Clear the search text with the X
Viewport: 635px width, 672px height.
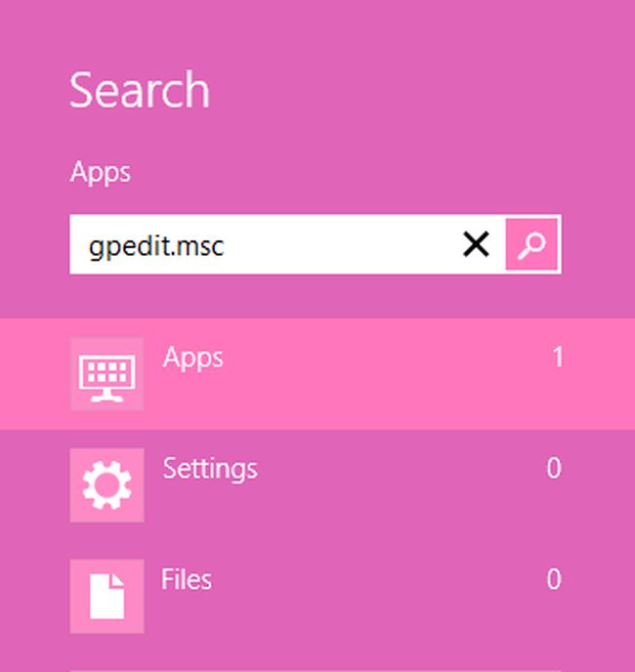pyautogui.click(x=476, y=244)
